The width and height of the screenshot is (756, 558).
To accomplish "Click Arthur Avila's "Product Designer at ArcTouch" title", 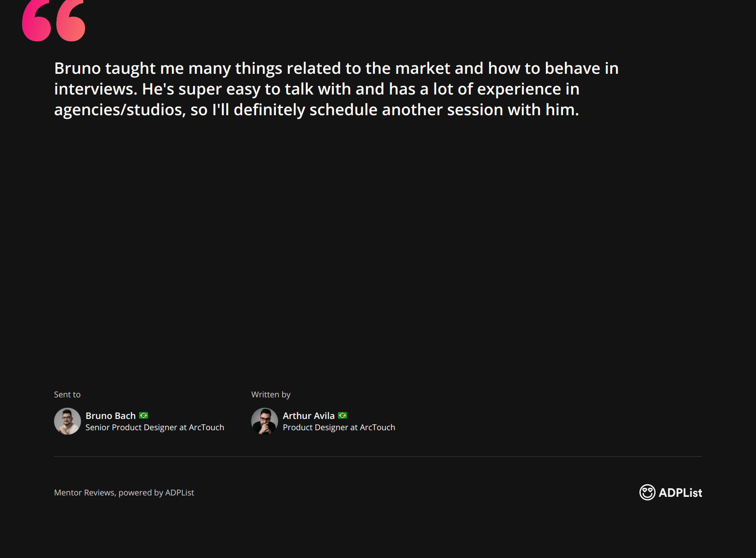I will [339, 427].
